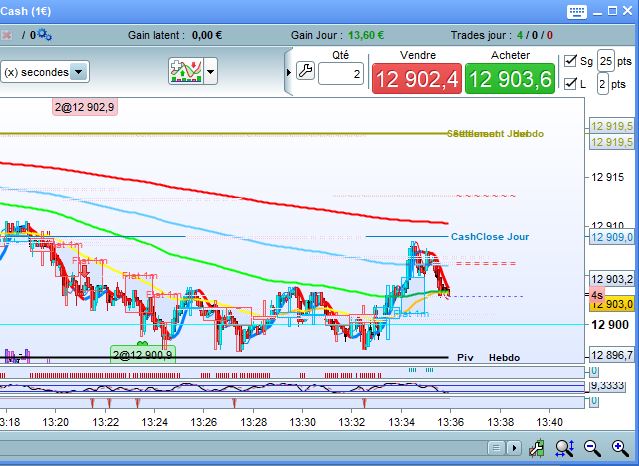Click the L 2 pts value field
The width and height of the screenshot is (639, 466).
click(602, 84)
